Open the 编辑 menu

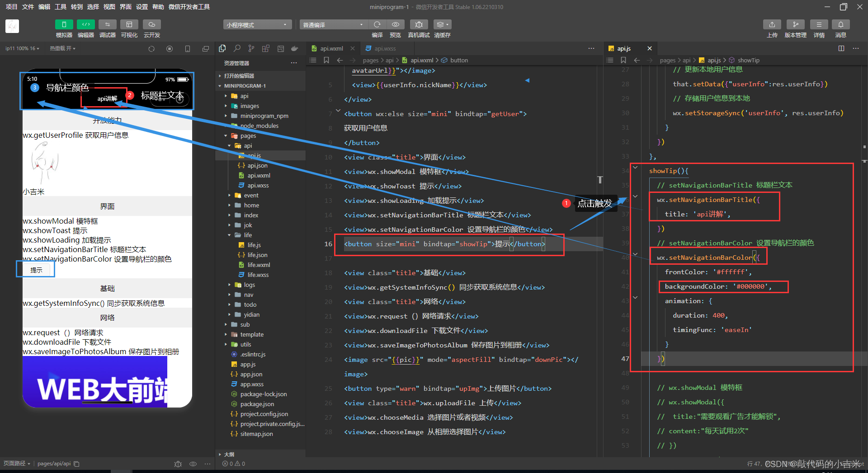point(44,7)
